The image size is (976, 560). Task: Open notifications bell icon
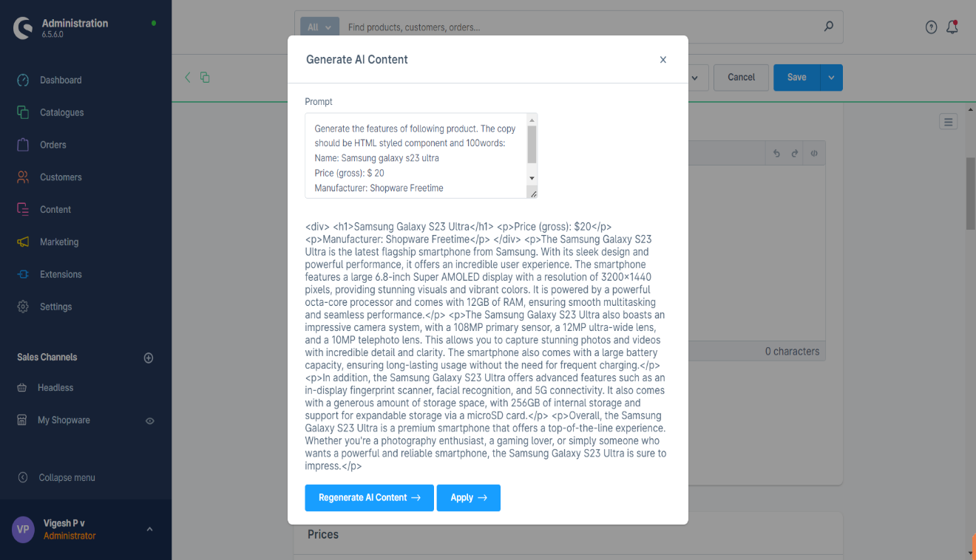coord(952,27)
